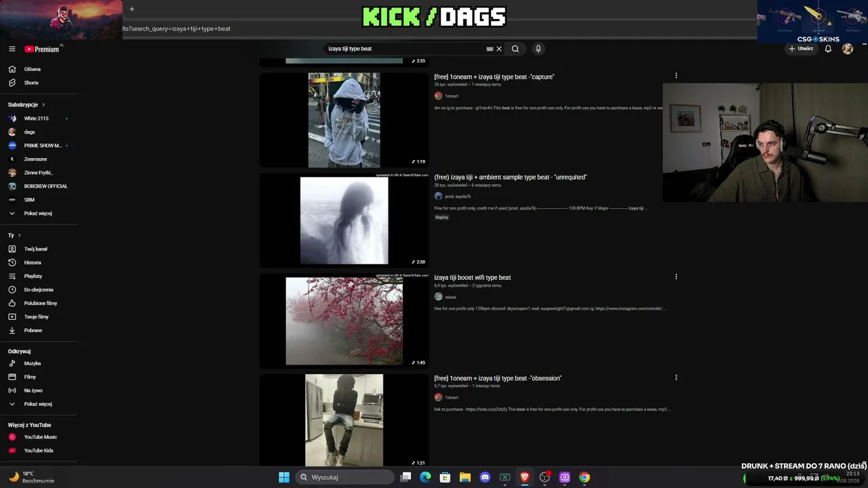Open Playlisty in sidebar
The height and width of the screenshot is (488, 868).
[x=33, y=276]
